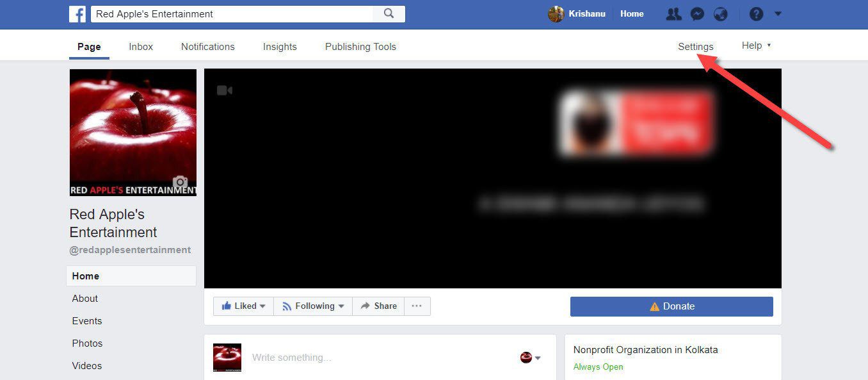Click the Share button
Screen dimensions: 868x380
tap(378, 306)
